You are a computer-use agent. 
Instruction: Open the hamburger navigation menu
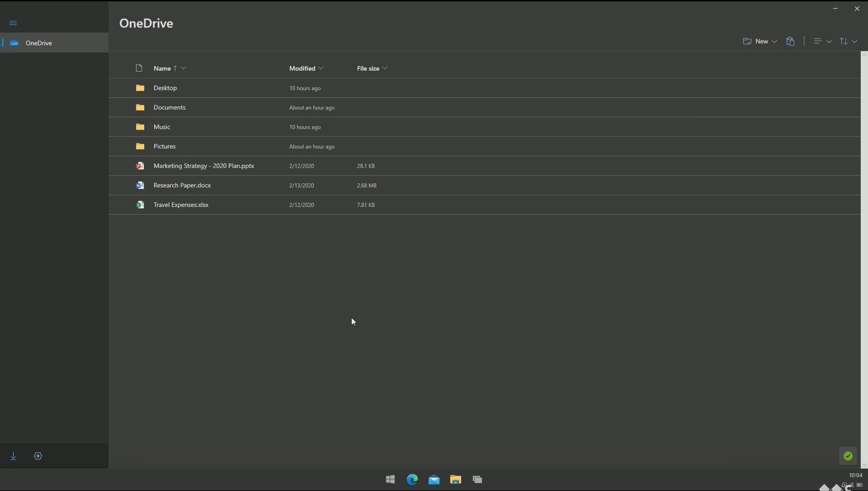pos(13,23)
